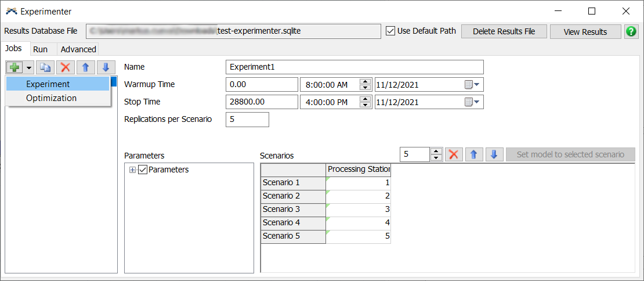Click the duplicate job icon
Screen dimensions: 644x281
tap(45, 67)
